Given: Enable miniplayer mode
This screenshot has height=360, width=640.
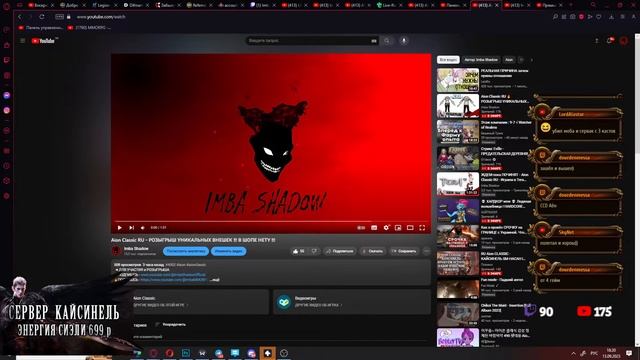Looking at the screenshot, I should coord(398,228).
